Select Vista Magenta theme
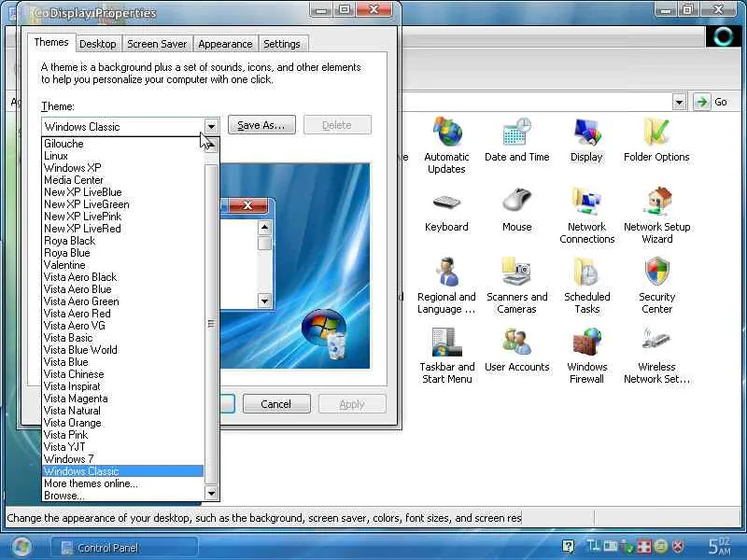The image size is (747, 560). pyautogui.click(x=123, y=399)
